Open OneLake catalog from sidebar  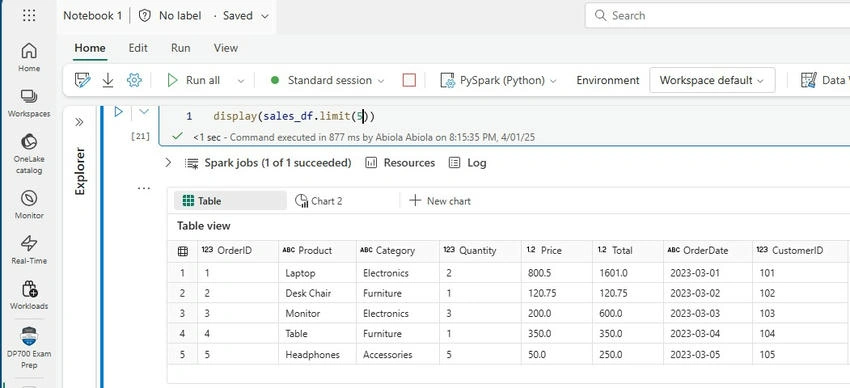[29, 154]
